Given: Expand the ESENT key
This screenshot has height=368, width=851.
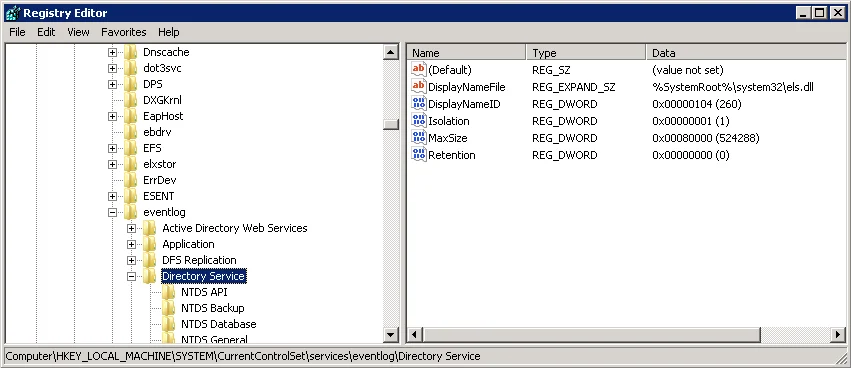Looking at the screenshot, I should (112, 196).
